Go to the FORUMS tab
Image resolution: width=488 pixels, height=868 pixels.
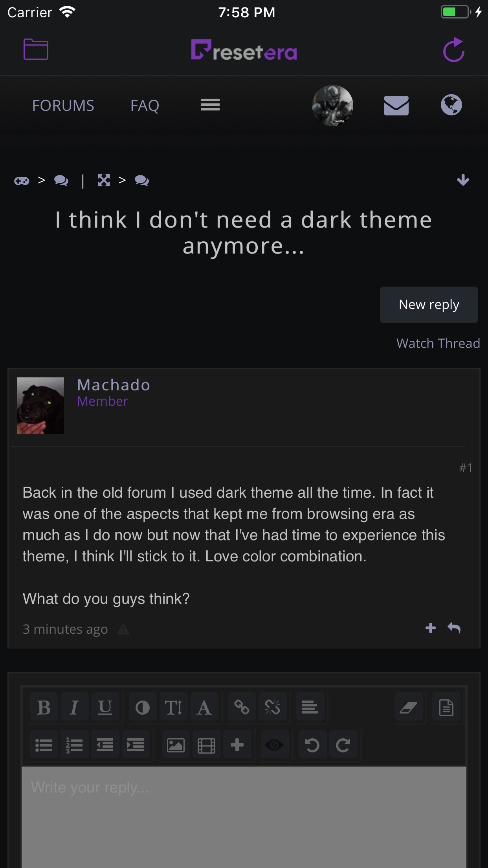(x=63, y=105)
